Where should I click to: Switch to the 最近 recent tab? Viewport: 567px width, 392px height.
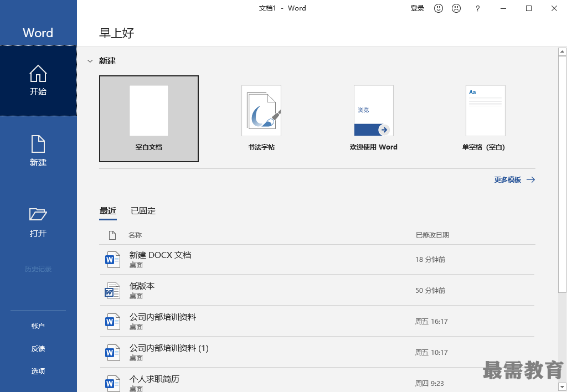(108, 211)
